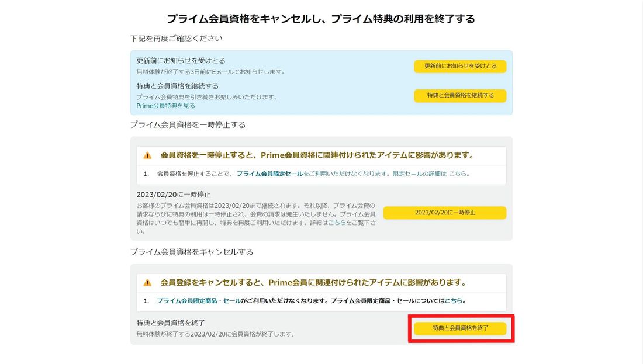Open the こちら link in the cancellation warning
643x364 pixels.
pos(454,301)
